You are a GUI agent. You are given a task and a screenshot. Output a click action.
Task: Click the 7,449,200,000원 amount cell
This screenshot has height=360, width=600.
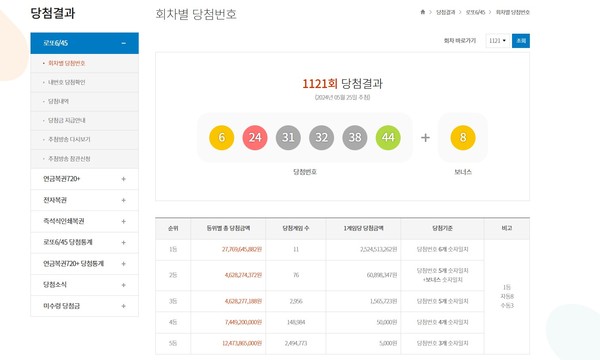tap(228, 322)
